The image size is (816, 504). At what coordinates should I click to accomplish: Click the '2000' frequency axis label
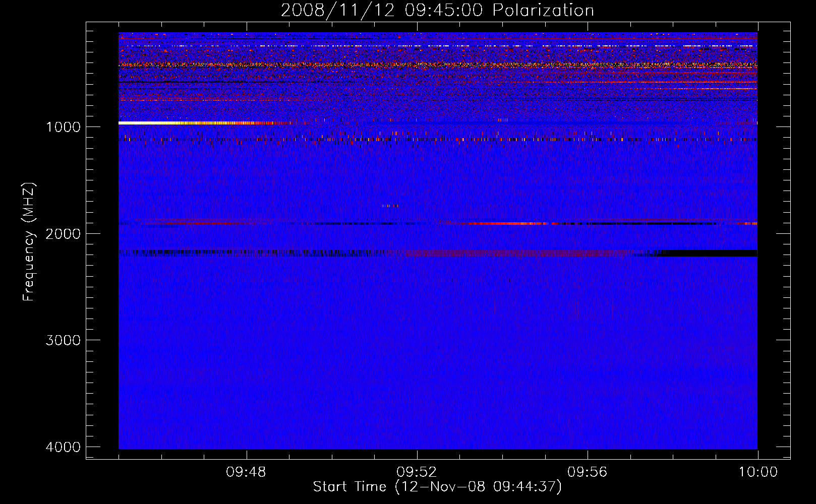(x=63, y=233)
